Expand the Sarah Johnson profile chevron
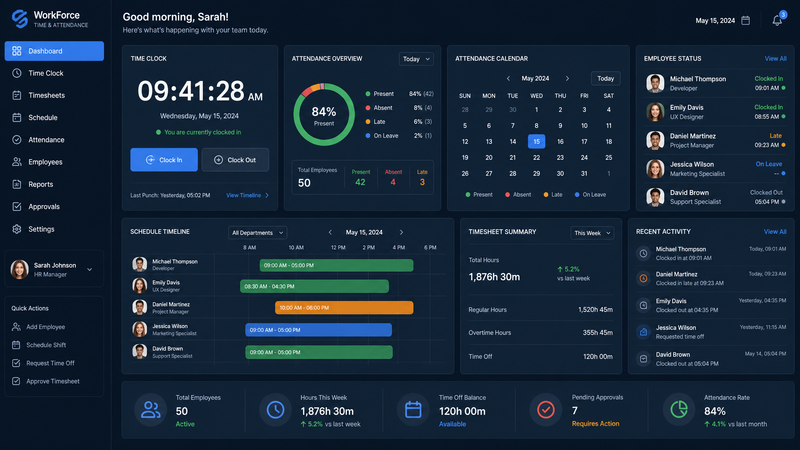This screenshot has height=450, width=800. click(90, 269)
